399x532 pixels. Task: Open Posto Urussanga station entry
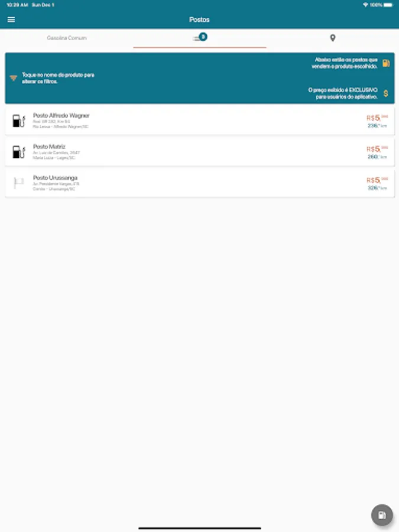point(200,183)
